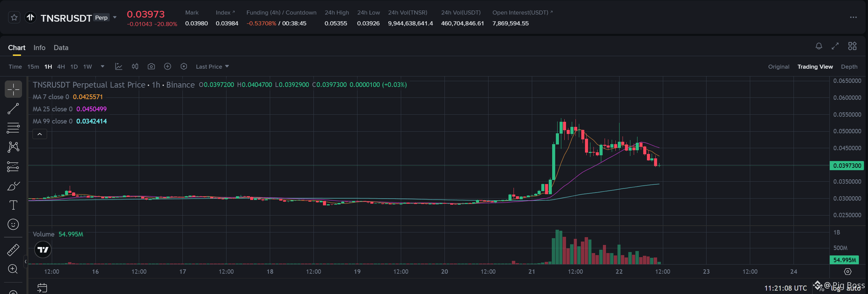Expand more timeframes dropdown arrow

pyautogui.click(x=103, y=66)
